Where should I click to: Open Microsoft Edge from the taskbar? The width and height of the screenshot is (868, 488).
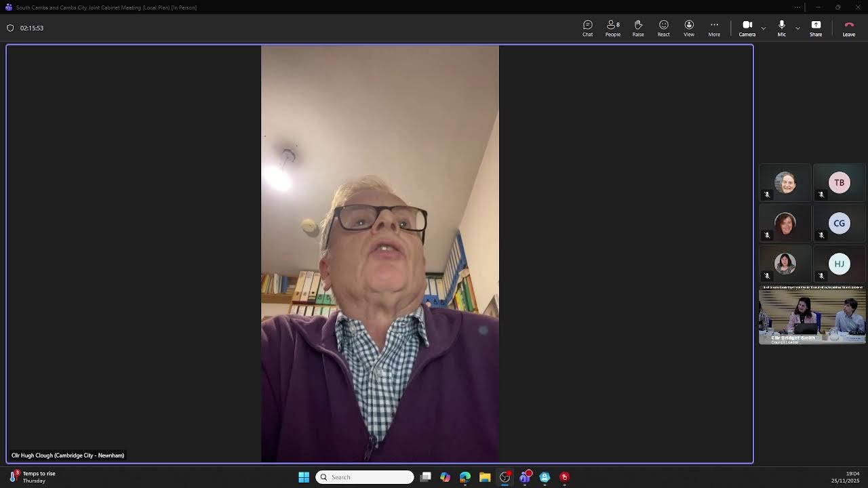click(x=465, y=477)
